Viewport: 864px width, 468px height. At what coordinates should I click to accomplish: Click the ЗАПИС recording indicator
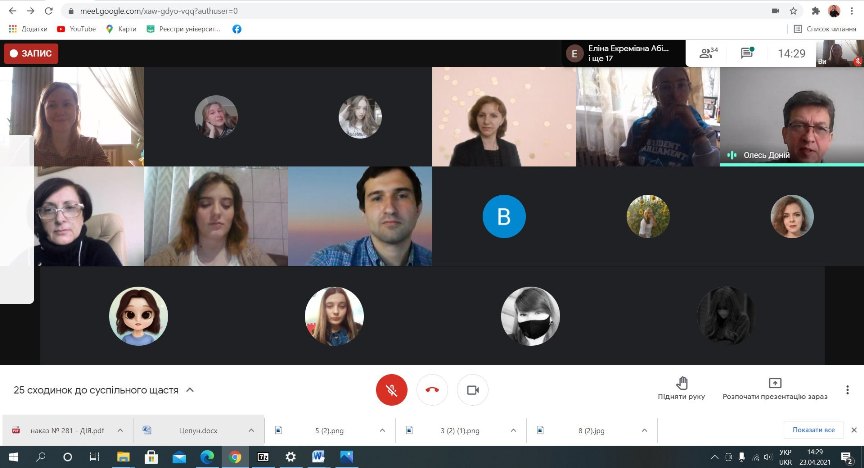click(31, 53)
